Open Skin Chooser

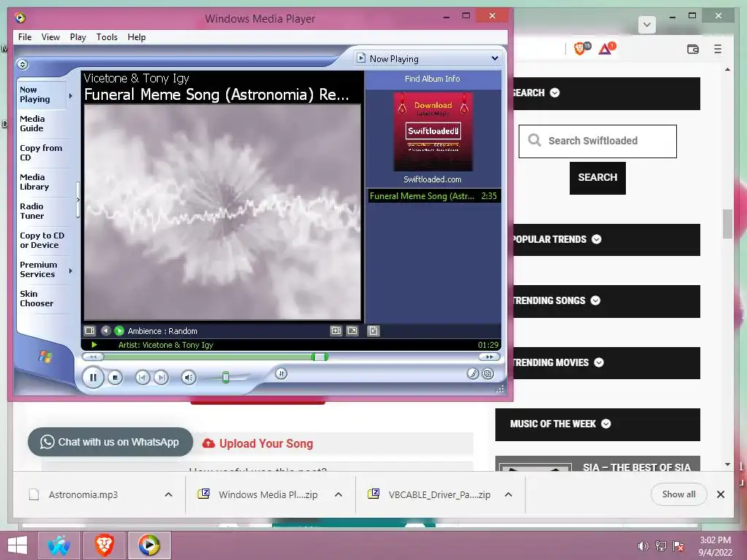click(36, 298)
